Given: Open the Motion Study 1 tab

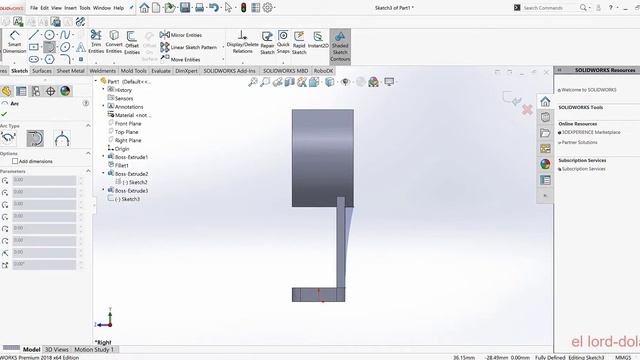Looking at the screenshot, I should point(94,349).
